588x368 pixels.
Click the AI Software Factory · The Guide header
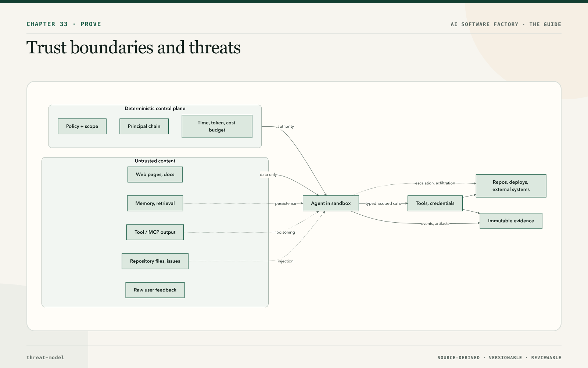(506, 24)
